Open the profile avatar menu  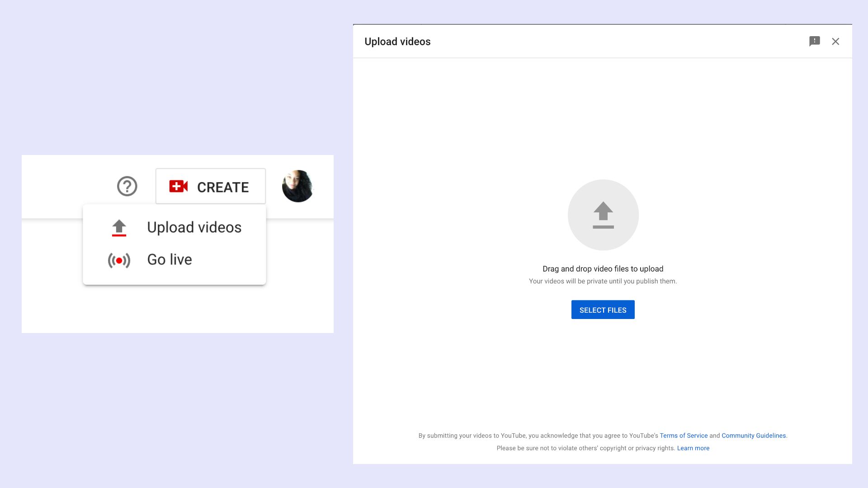[297, 186]
